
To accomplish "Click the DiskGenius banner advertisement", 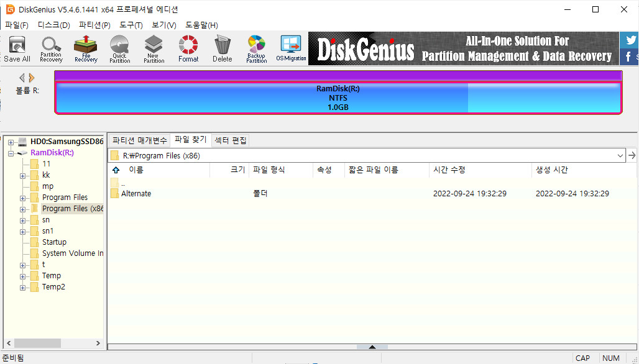I will click(x=463, y=48).
